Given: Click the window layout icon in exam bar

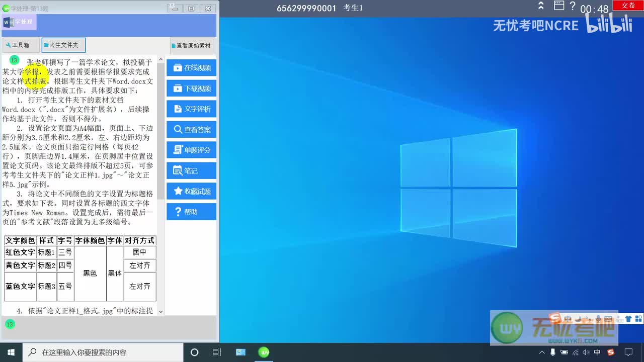Looking at the screenshot, I should coord(559,6).
